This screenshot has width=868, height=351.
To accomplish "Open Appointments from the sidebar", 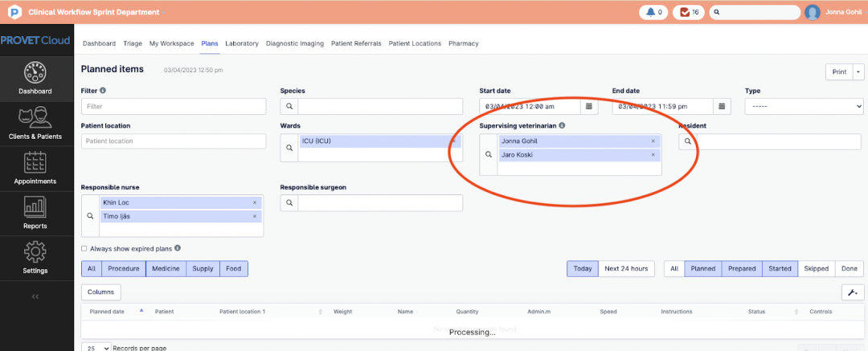I will pos(35,169).
